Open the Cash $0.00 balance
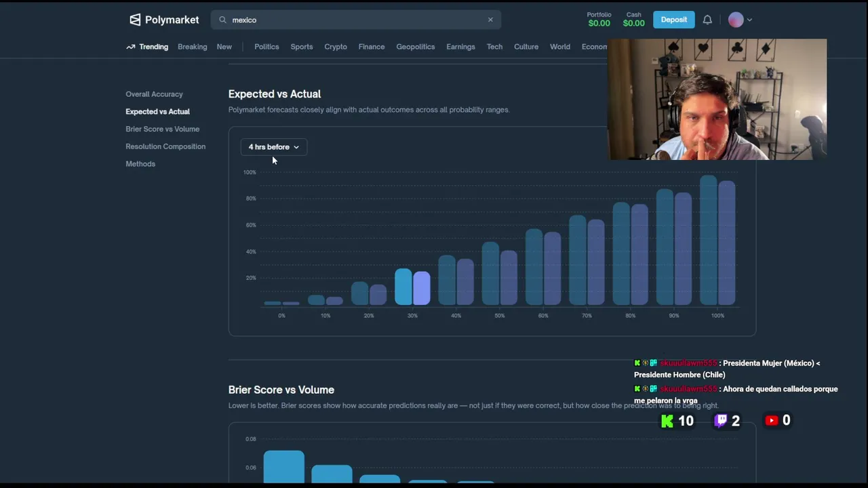The height and width of the screenshot is (488, 868). (633, 20)
